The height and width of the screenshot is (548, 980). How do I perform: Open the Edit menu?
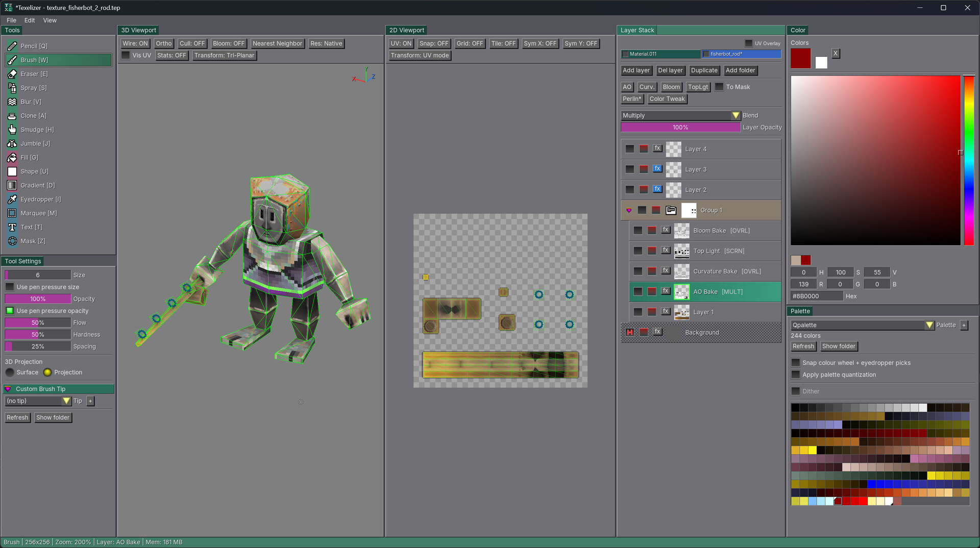pyautogui.click(x=30, y=20)
